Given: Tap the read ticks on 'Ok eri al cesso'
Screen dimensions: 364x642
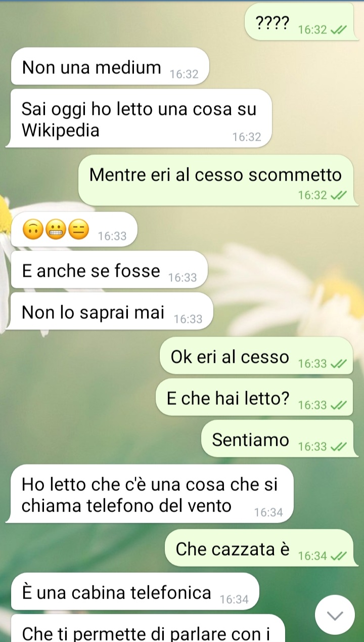Looking at the screenshot, I should click(338, 364).
